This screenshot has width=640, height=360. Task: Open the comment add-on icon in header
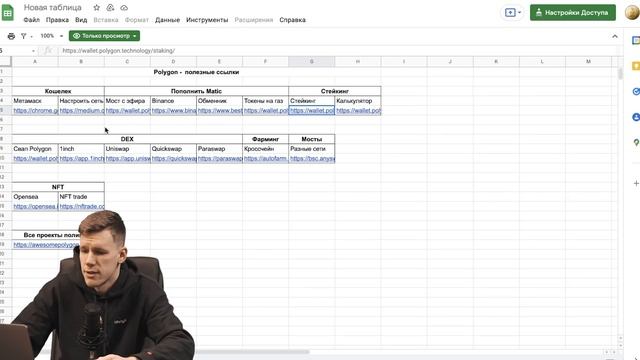[x=510, y=13]
